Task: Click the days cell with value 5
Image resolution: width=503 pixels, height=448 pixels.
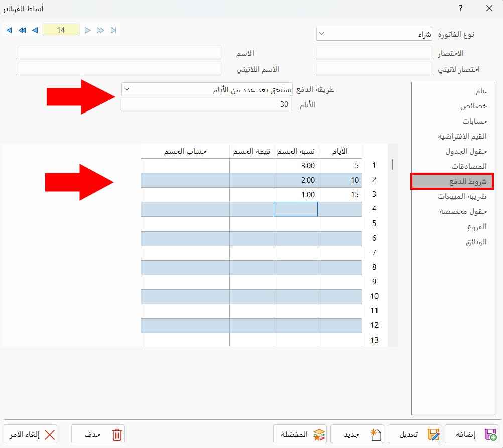Action: coord(340,166)
